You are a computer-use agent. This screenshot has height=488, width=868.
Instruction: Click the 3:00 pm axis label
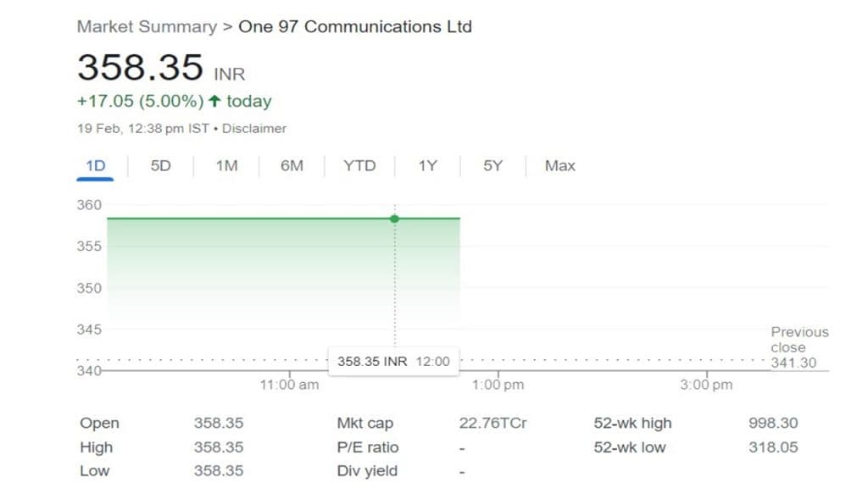pyautogui.click(x=706, y=385)
